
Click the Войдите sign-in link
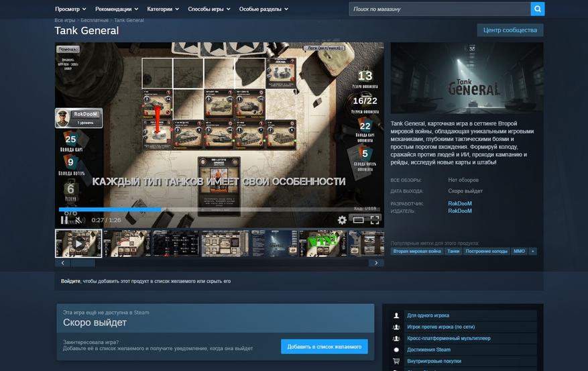(x=70, y=281)
